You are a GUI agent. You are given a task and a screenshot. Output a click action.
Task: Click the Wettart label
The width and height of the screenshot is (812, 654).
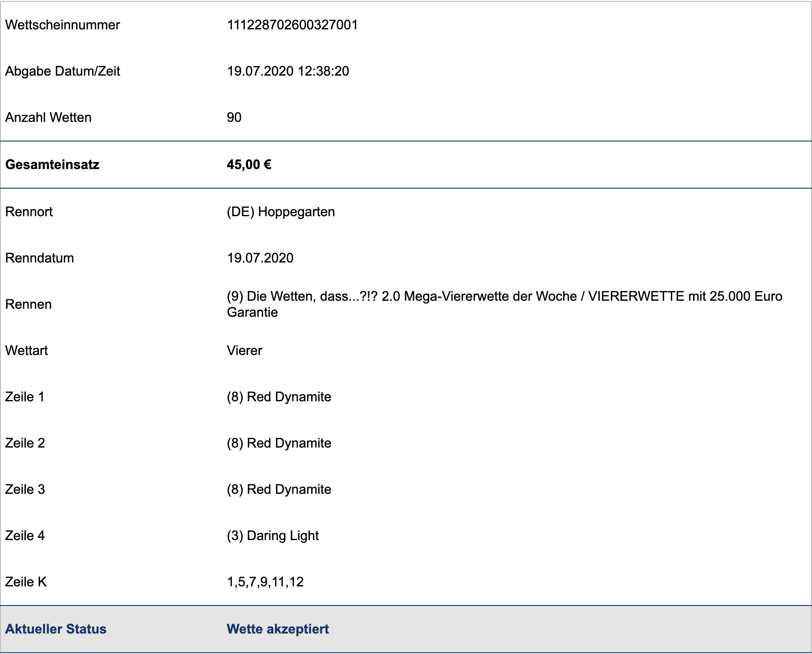pyautogui.click(x=27, y=351)
